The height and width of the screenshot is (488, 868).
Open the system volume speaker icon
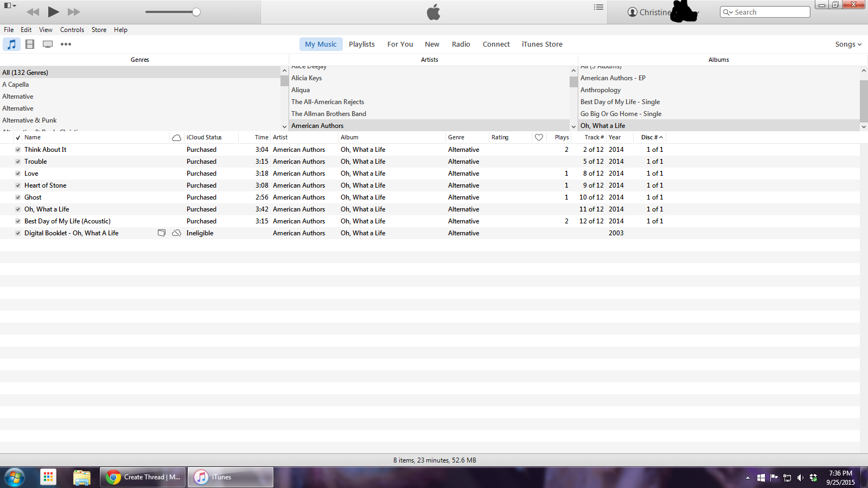click(x=800, y=478)
